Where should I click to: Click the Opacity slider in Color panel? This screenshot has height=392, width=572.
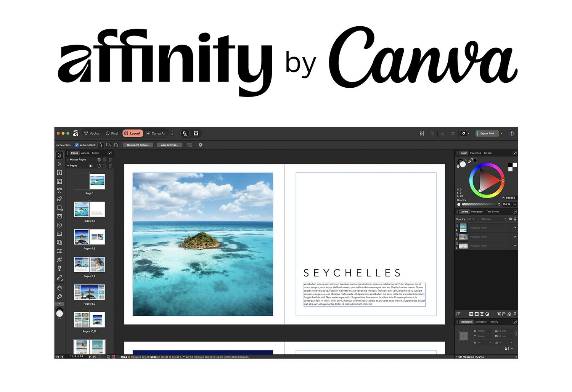click(x=480, y=204)
